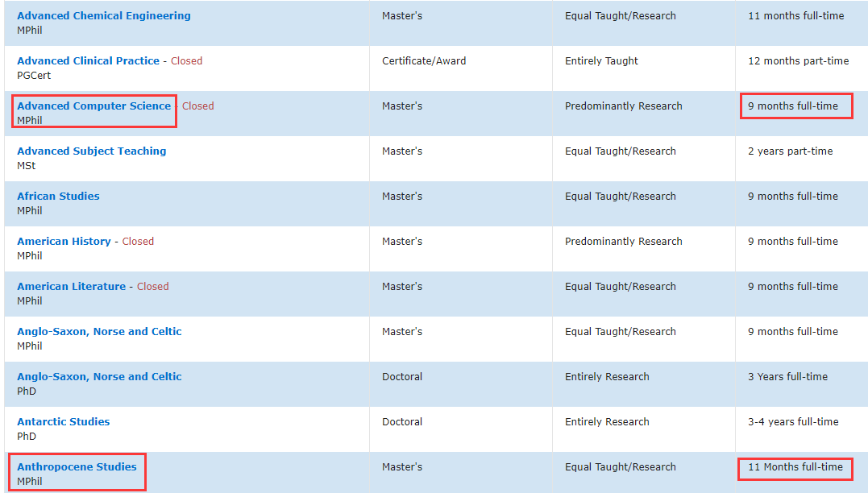
Task: Click the 3 Years full-time duration
Action: 787,377
